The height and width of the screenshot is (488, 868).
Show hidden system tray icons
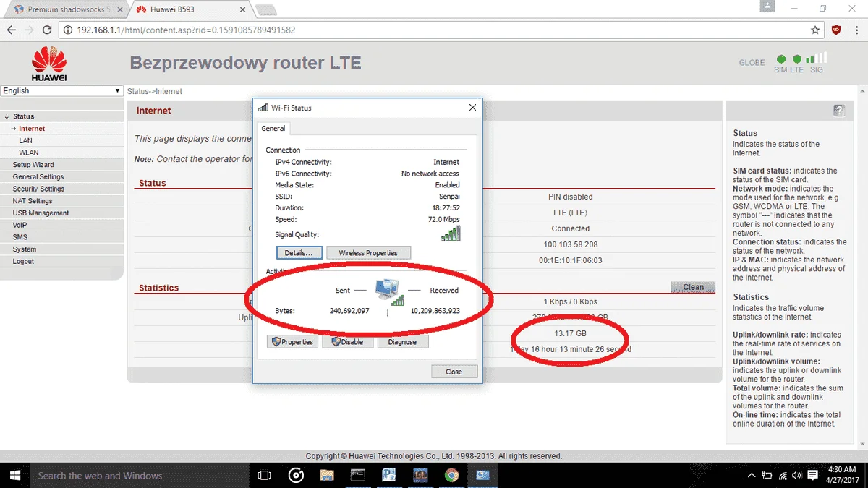(752, 476)
